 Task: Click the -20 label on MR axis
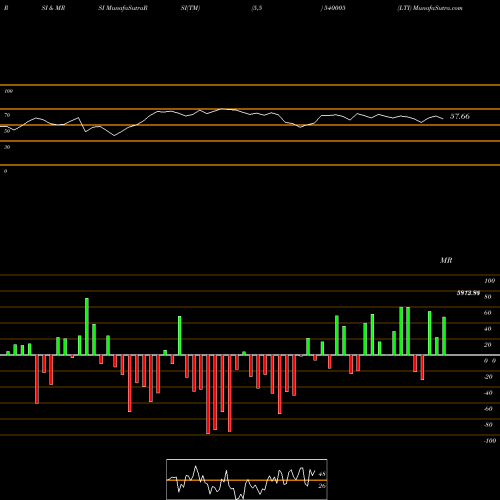click(x=488, y=377)
